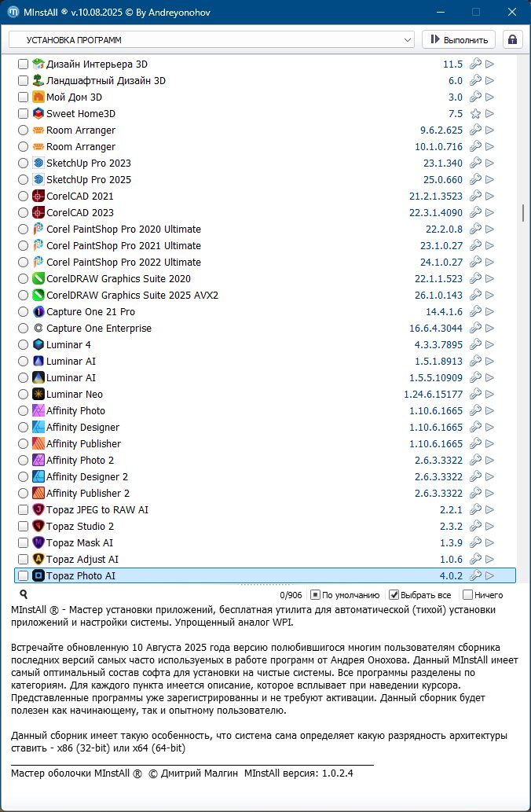
Task: Click key icon for Дизайн Интерьера 3D
Action: pos(475,64)
